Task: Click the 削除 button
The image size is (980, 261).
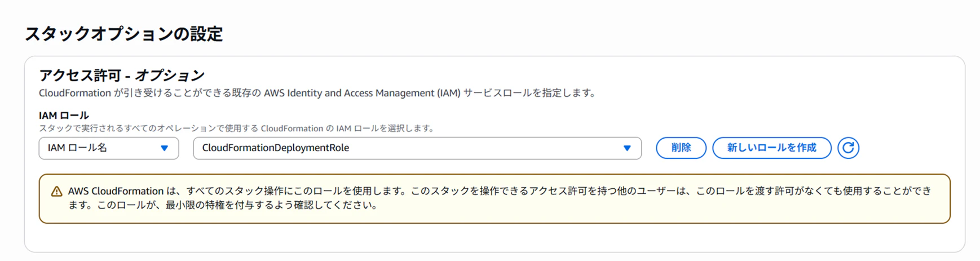Action: [x=681, y=148]
